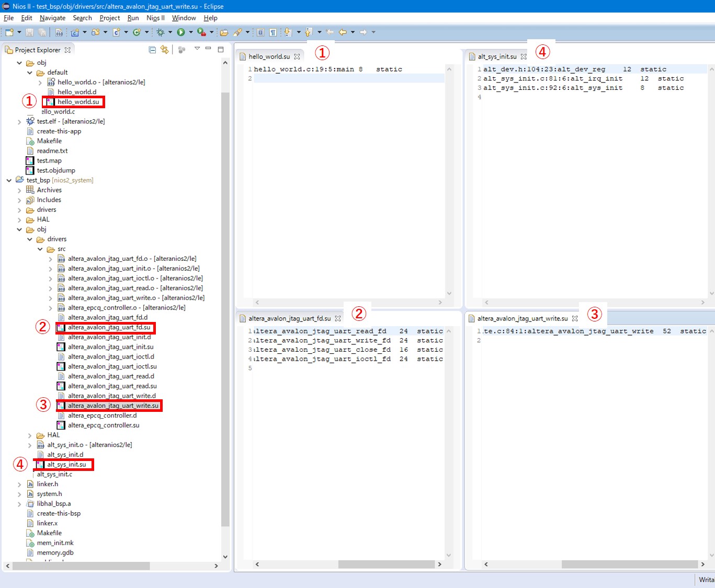Toggle Block Selection Mode in toolbar

click(260, 32)
